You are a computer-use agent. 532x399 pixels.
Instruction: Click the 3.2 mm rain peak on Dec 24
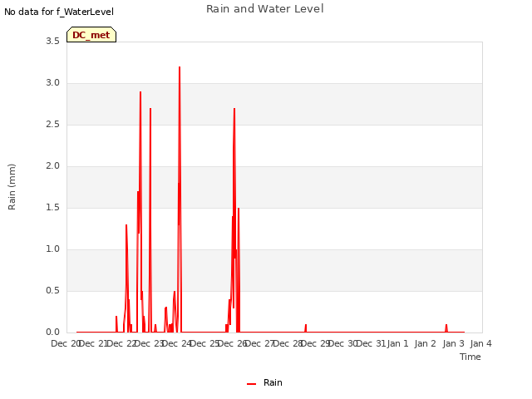click(180, 67)
